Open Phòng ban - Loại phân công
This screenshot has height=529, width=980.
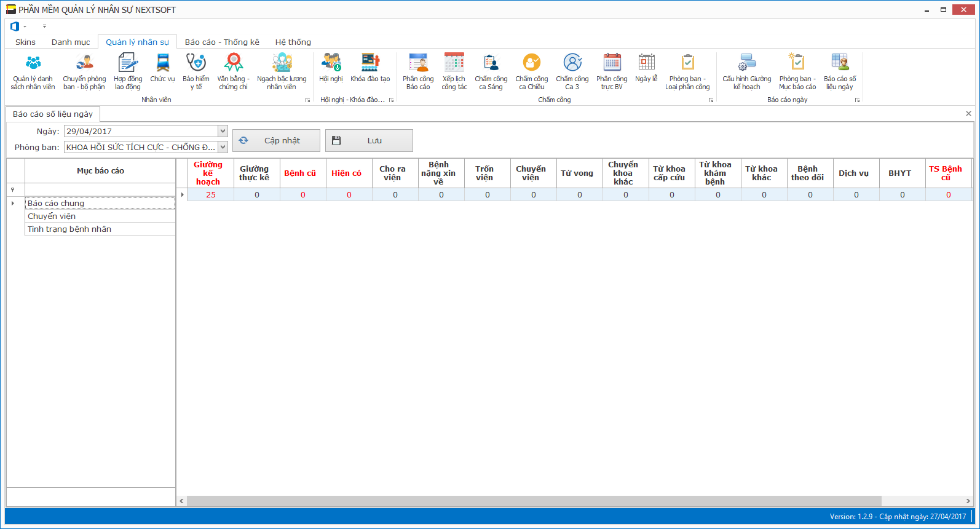pos(687,72)
